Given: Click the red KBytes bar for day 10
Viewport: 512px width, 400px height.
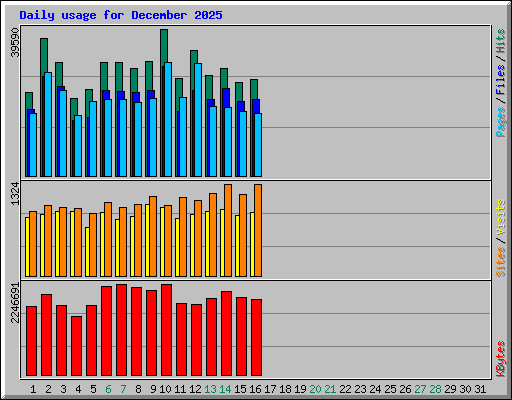Looking at the screenshot, I should coord(166,330).
